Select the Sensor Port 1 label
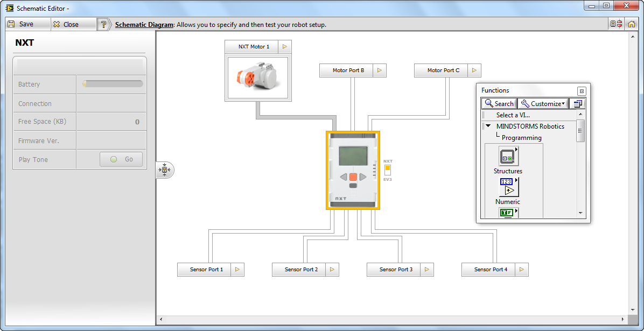The height and width of the screenshot is (331, 644). coord(204,270)
